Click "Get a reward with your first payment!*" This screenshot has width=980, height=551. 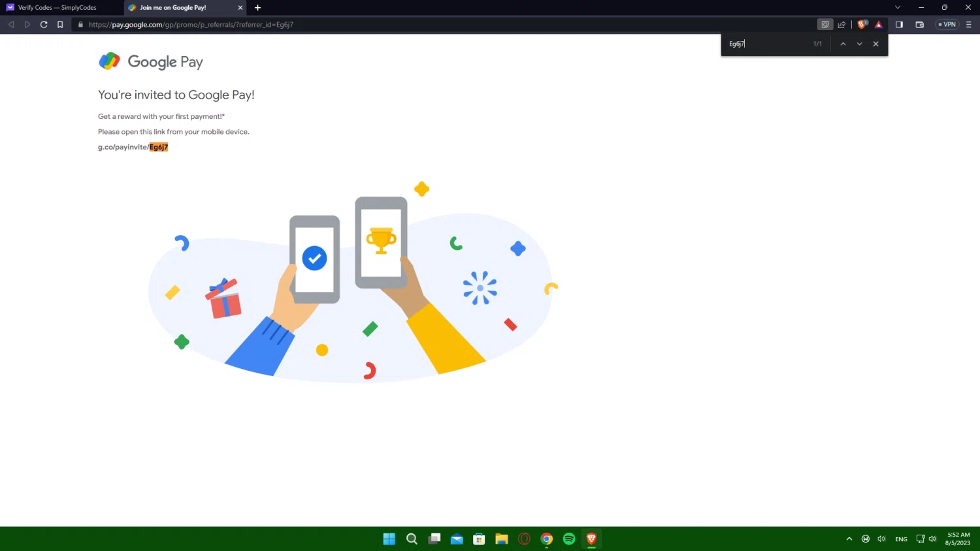click(161, 116)
